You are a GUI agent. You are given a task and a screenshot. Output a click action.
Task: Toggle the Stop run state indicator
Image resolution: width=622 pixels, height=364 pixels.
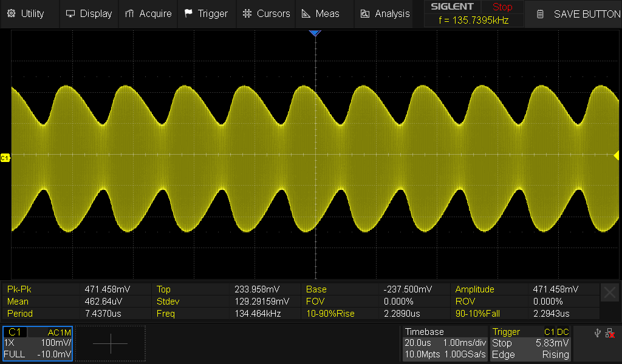[x=502, y=7]
